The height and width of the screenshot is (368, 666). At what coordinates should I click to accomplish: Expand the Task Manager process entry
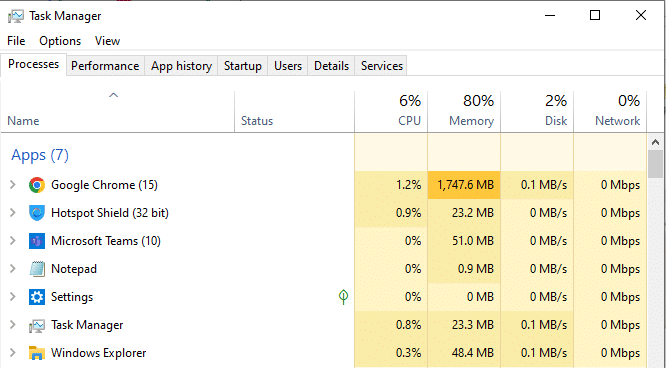13,325
